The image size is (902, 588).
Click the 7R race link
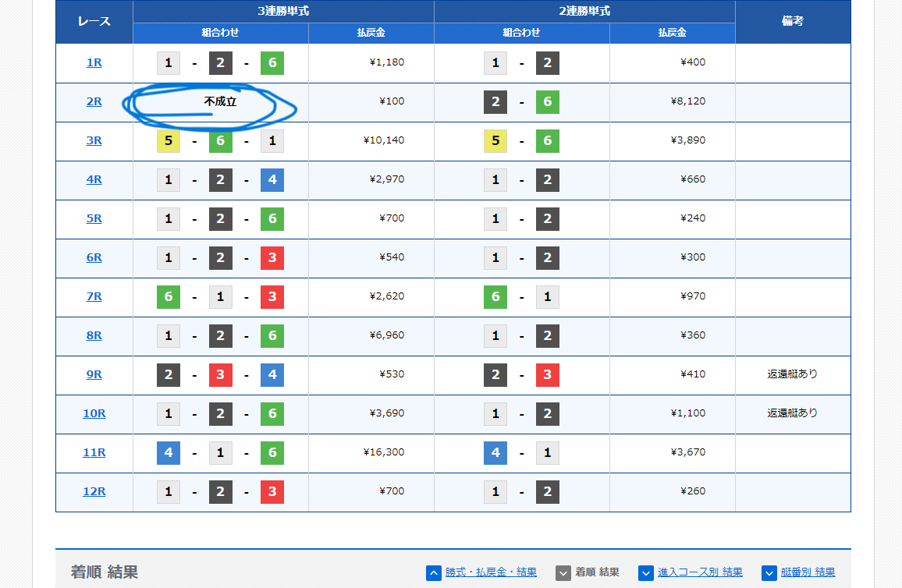point(94,296)
